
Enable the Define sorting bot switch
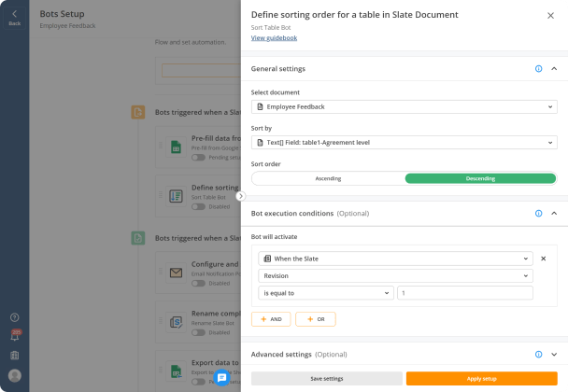coord(198,206)
